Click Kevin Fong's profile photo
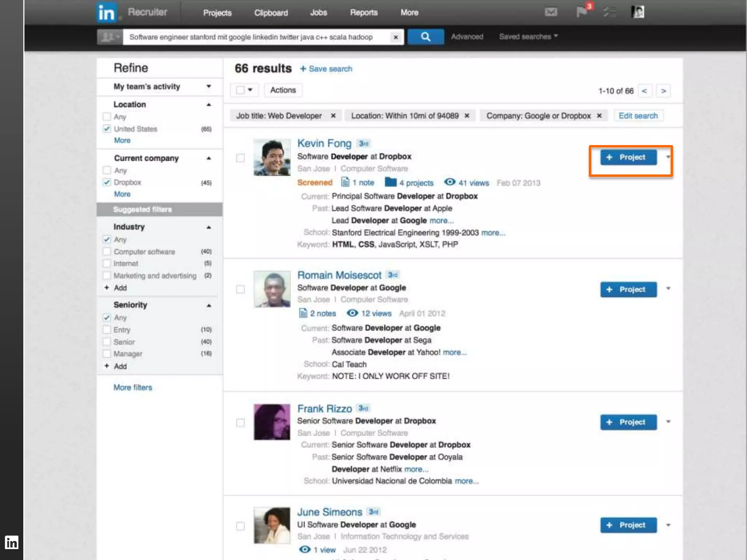 (272, 157)
